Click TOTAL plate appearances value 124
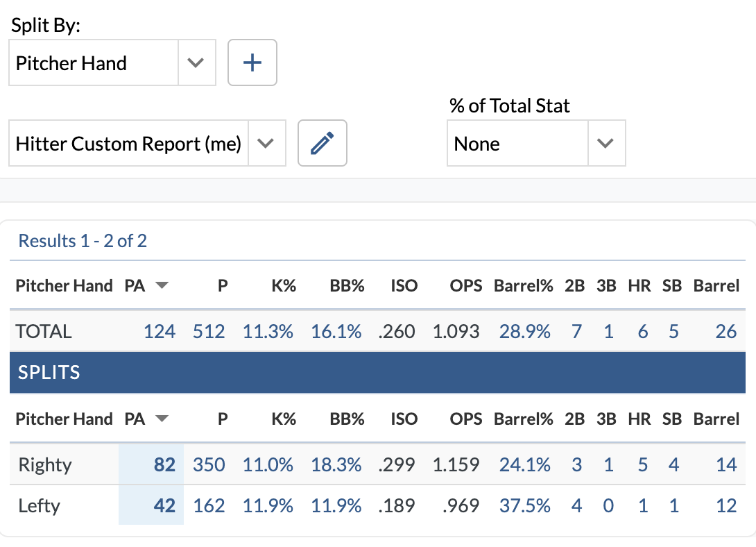 coord(160,331)
